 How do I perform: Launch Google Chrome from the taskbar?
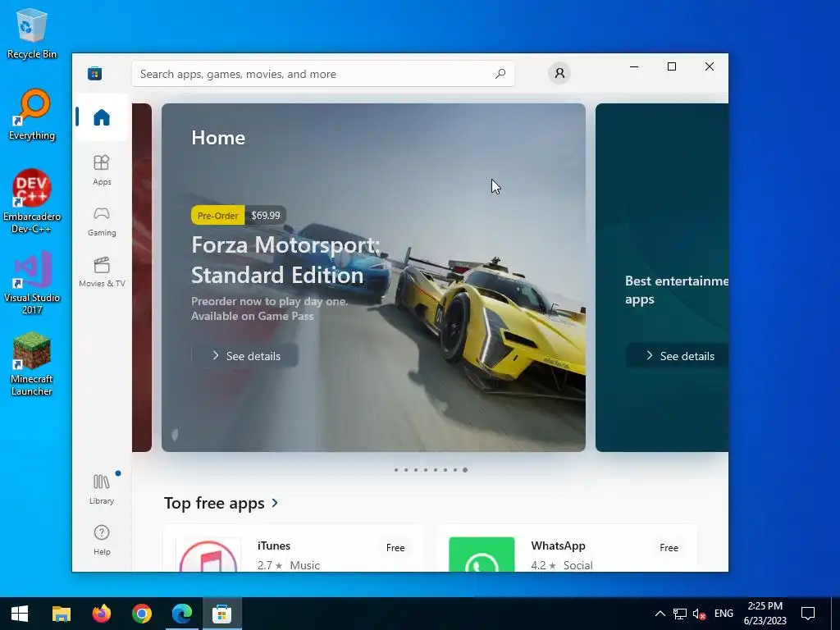(x=142, y=614)
